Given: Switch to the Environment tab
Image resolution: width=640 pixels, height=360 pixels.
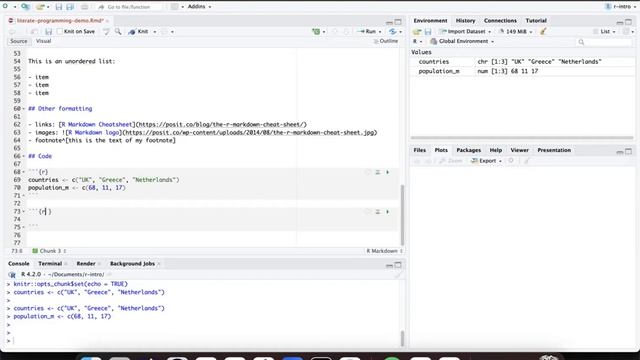Looking at the screenshot, I should point(430,20).
